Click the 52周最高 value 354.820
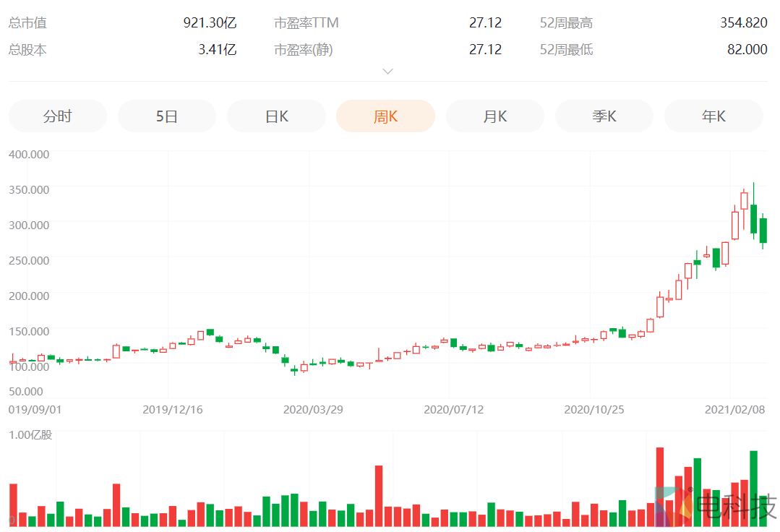 pos(743,23)
